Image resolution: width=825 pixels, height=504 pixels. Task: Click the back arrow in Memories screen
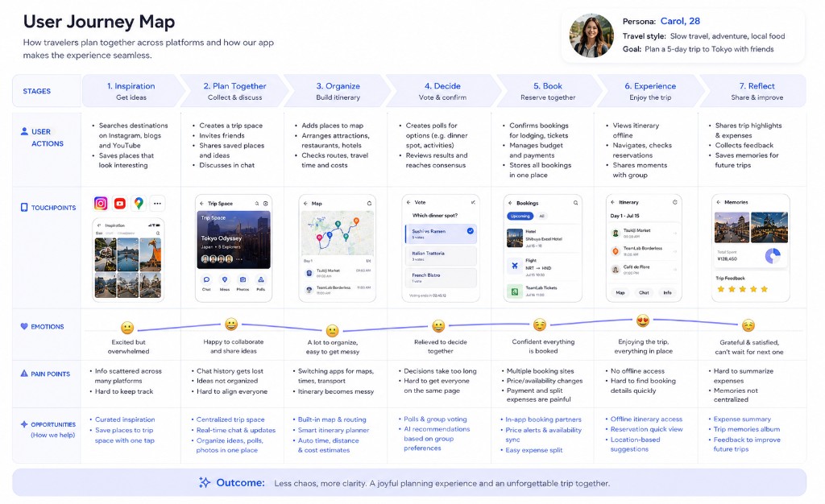[x=718, y=202]
